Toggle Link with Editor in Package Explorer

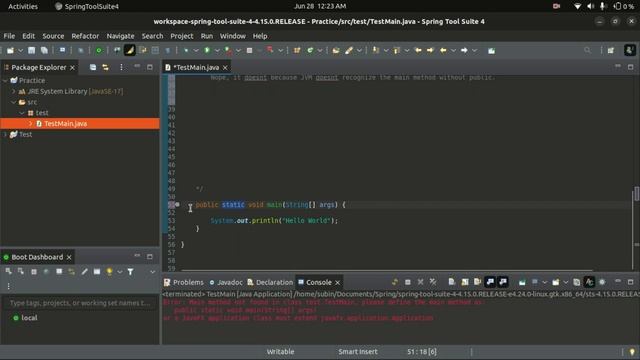[x=105, y=67]
